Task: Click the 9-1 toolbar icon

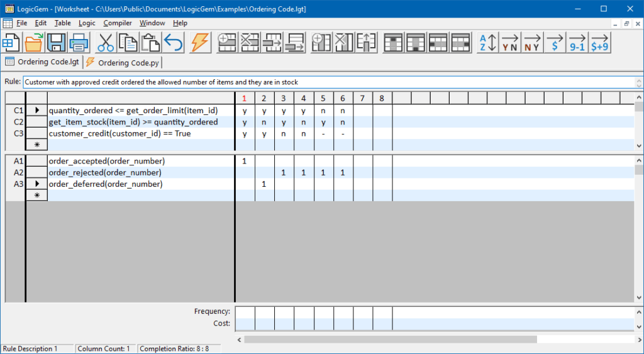Action: [577, 43]
